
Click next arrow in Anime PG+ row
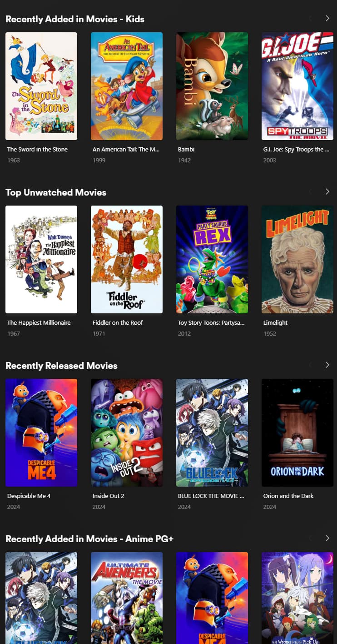click(327, 538)
